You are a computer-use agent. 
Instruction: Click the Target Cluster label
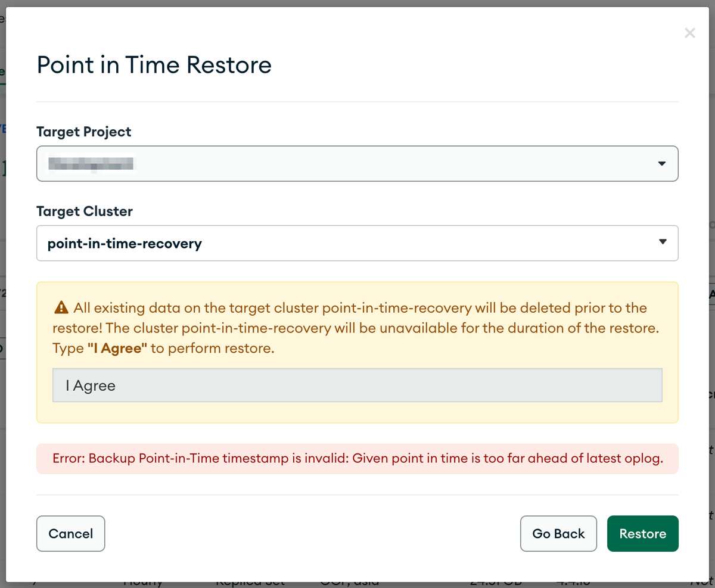[85, 211]
